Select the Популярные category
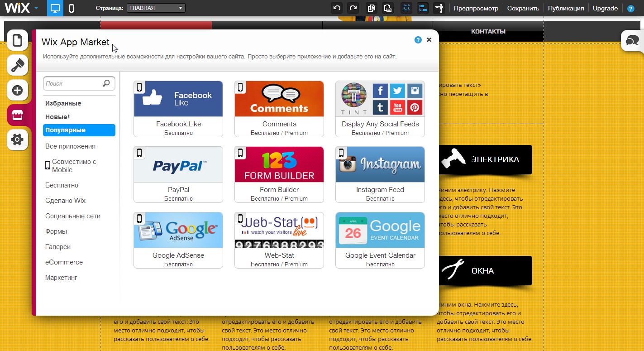This screenshot has width=644, height=351. 79,130
